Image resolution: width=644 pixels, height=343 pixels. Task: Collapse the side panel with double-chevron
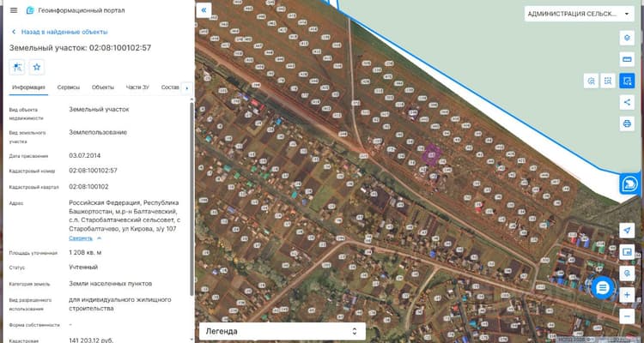tap(204, 10)
